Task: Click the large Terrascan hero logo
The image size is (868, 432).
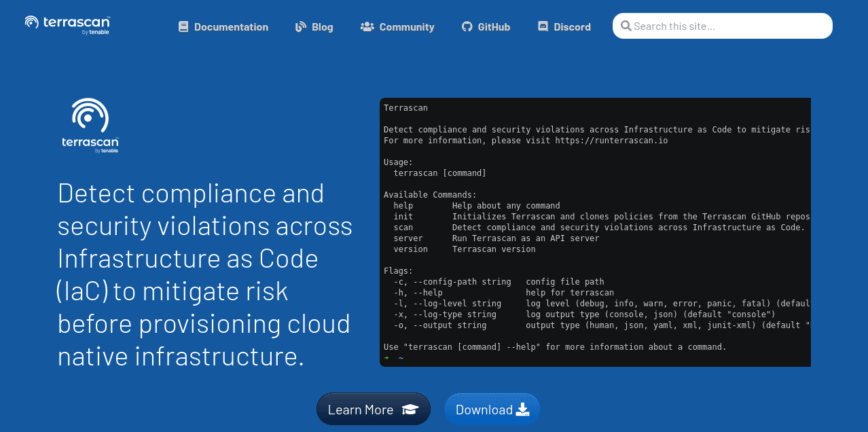Action: (x=90, y=126)
